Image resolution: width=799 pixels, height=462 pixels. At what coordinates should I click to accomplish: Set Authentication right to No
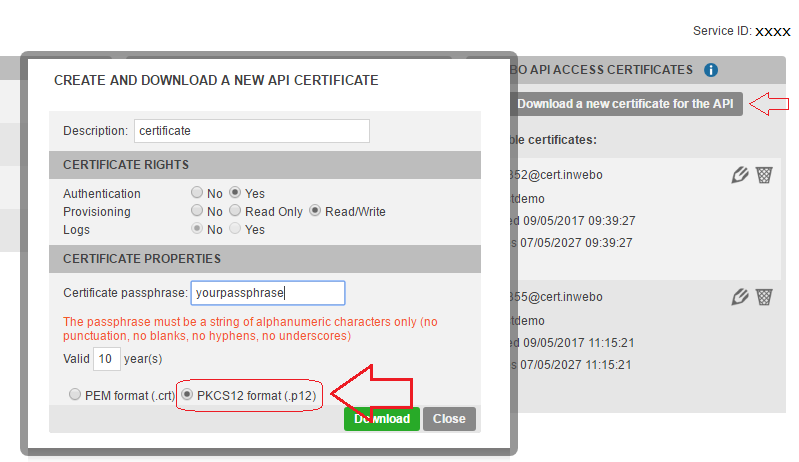[197, 194]
